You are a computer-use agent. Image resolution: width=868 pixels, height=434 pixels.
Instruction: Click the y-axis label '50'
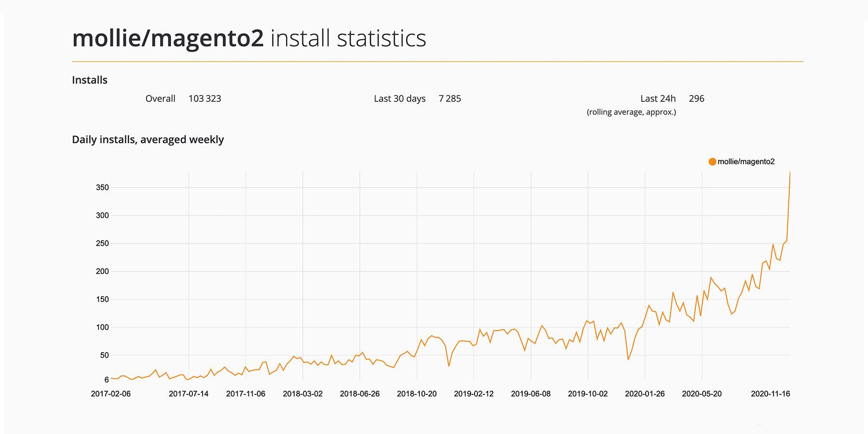click(x=105, y=355)
